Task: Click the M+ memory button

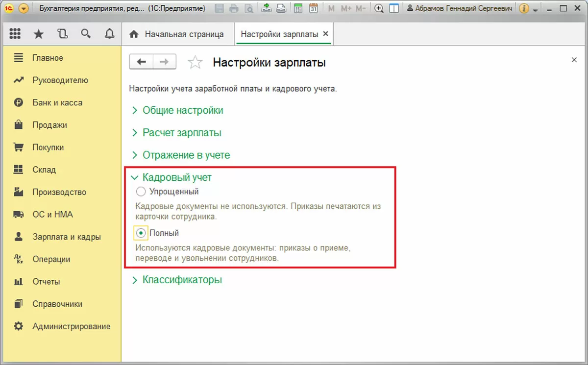Action: [346, 8]
